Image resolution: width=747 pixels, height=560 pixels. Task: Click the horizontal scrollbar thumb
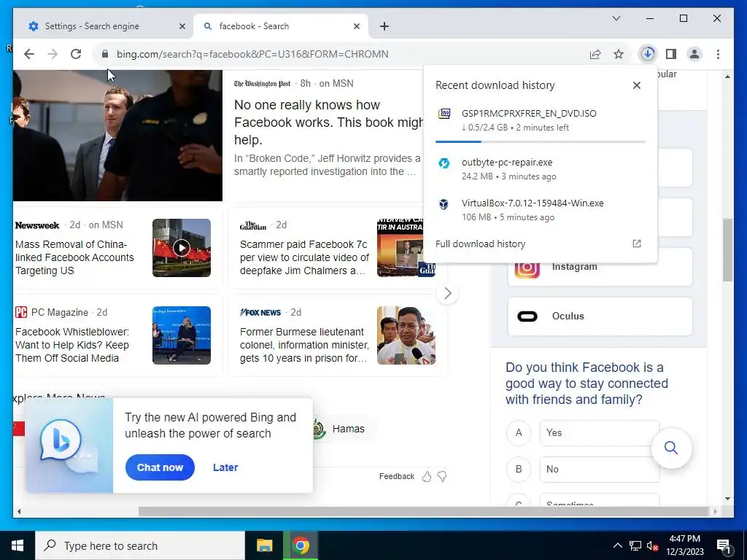click(425, 511)
